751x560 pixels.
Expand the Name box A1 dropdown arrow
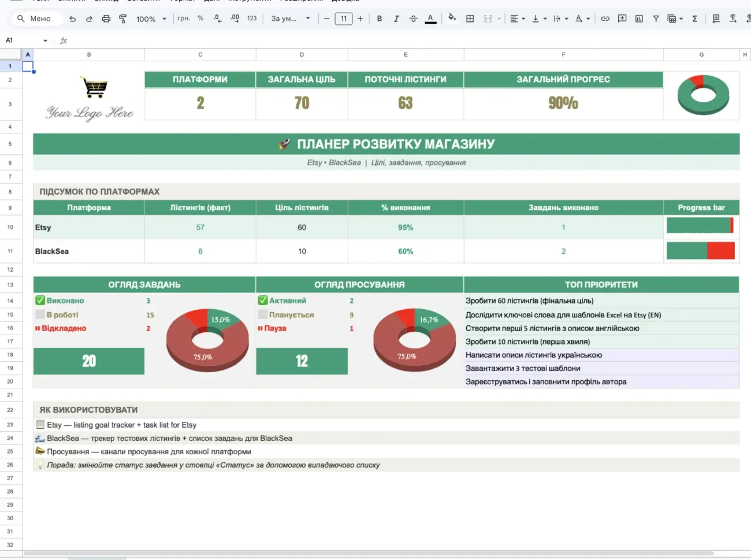tap(45, 40)
